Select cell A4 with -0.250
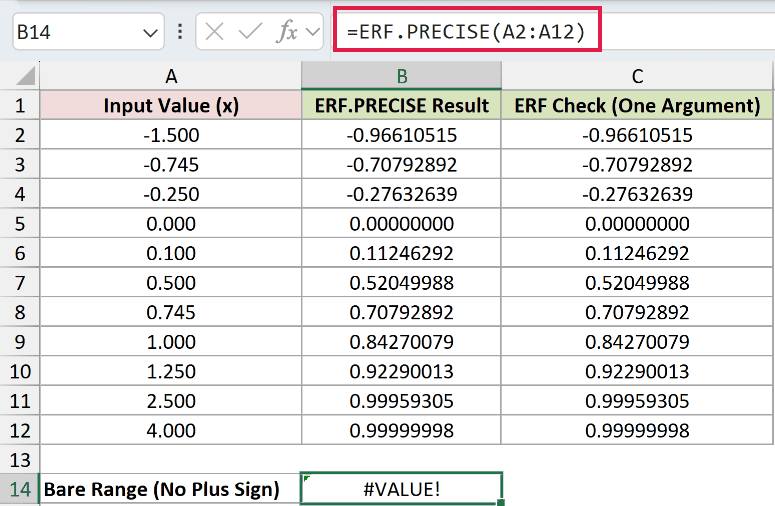Image resolution: width=775 pixels, height=506 pixels. 171,194
